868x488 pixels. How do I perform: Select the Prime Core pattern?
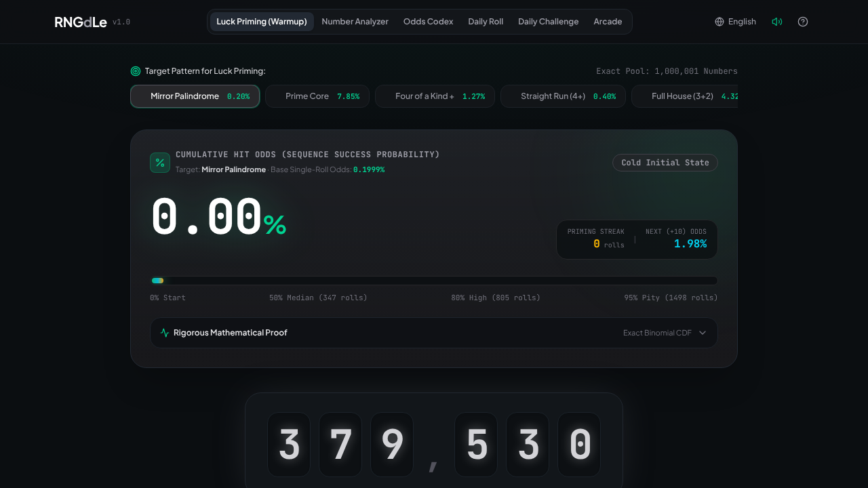(317, 96)
